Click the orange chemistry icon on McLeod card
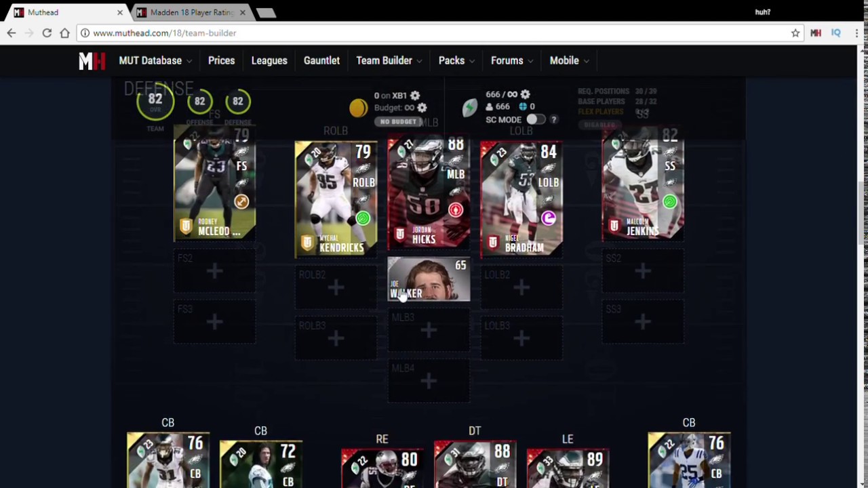This screenshot has height=488, width=868. [x=241, y=201]
